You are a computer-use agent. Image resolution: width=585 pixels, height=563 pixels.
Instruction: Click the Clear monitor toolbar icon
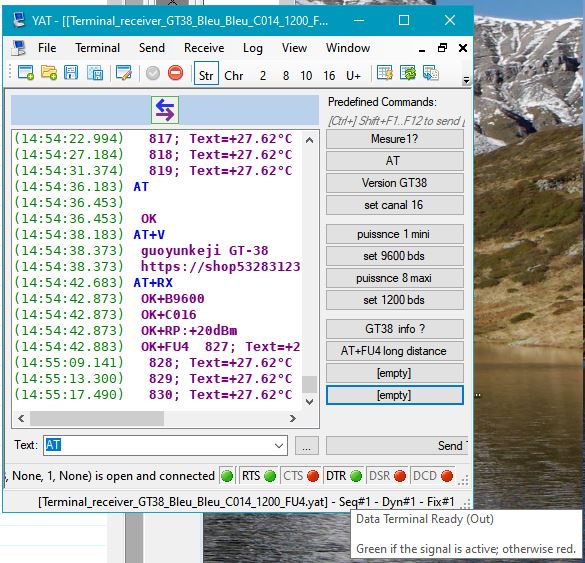click(385, 73)
